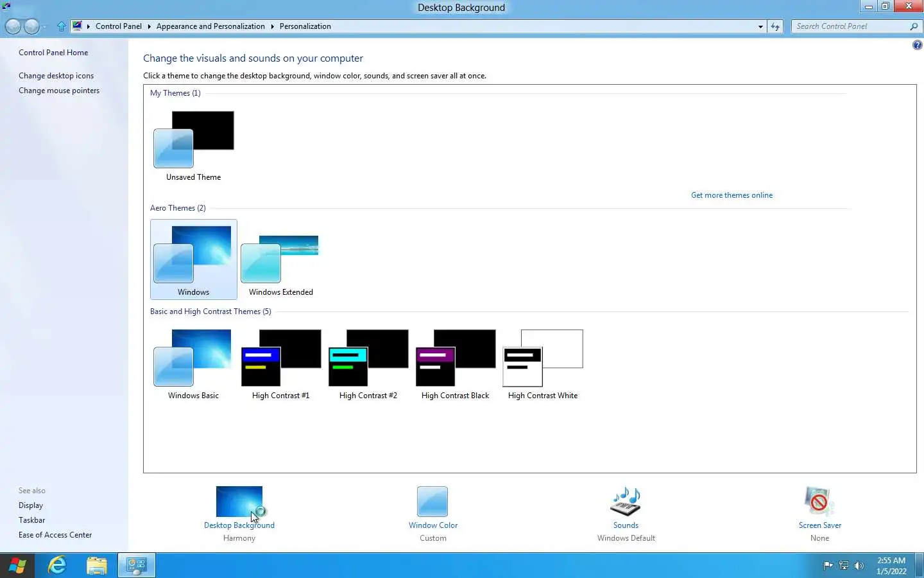This screenshot has height=578, width=924.
Task: Open the Screen Saver settings icon
Action: coord(819,502)
